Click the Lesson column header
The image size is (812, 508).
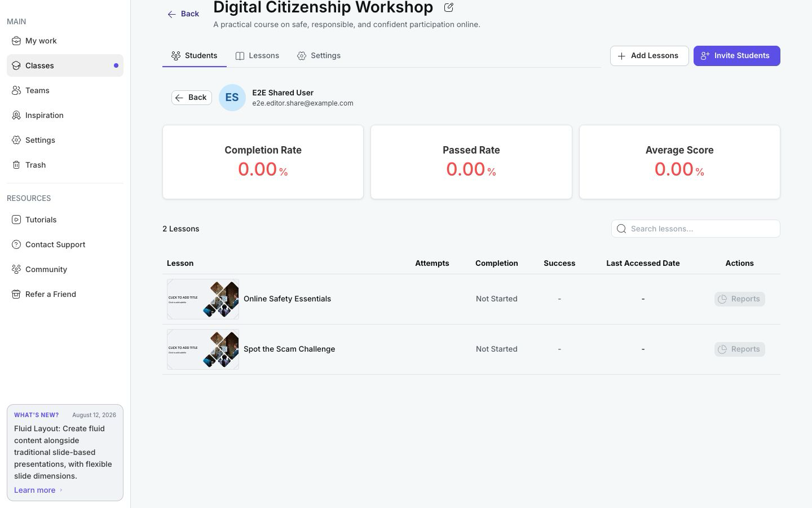180,263
